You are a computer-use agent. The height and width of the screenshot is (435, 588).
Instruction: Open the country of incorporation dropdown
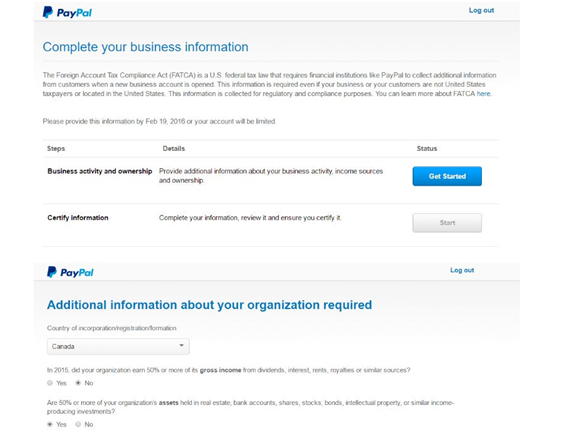118,346
